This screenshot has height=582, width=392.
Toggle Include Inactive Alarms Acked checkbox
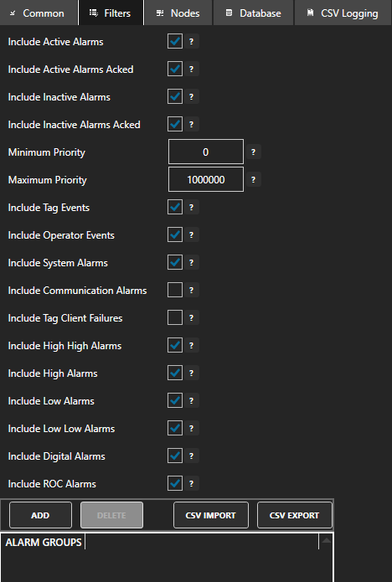point(175,124)
